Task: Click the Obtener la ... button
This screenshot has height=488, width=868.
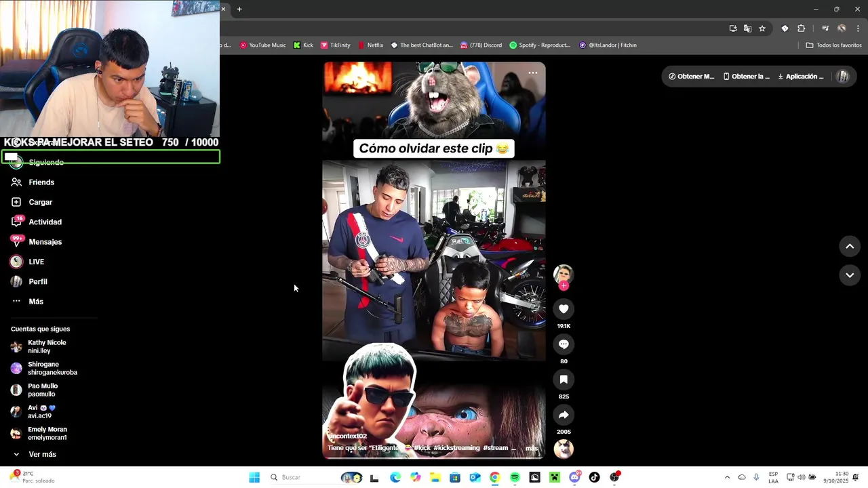Action: (x=747, y=77)
